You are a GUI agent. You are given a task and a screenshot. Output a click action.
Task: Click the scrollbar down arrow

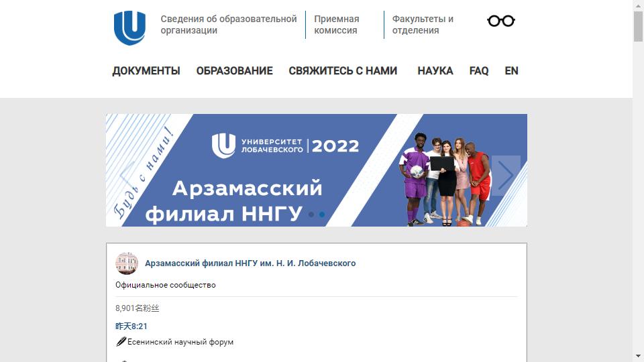pyautogui.click(x=638, y=356)
